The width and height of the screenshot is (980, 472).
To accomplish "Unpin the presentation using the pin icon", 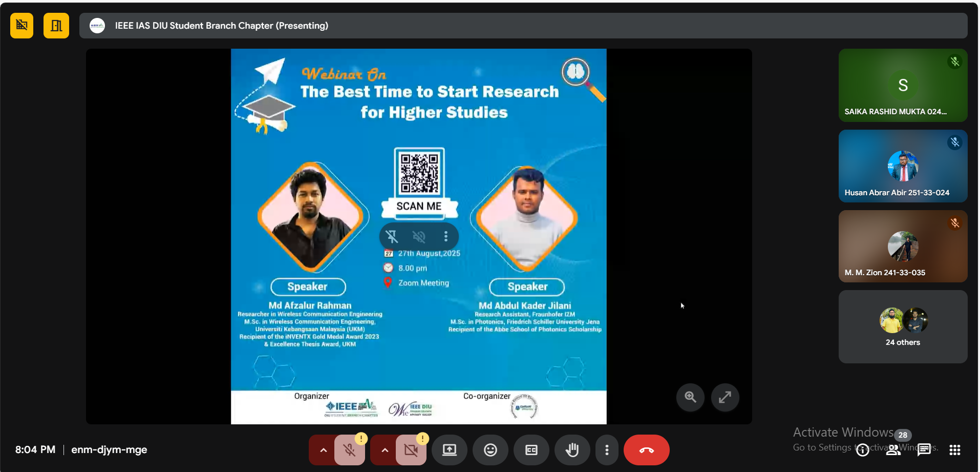I will [392, 236].
